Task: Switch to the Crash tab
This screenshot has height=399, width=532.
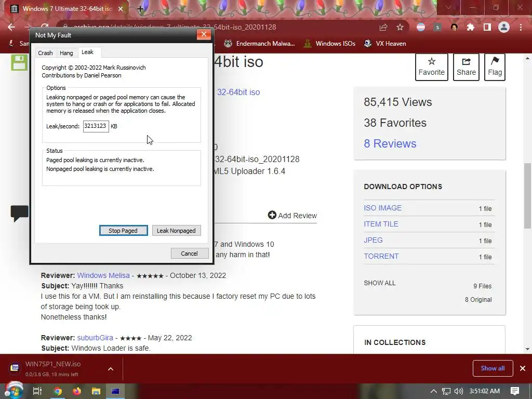Action: 45,53
